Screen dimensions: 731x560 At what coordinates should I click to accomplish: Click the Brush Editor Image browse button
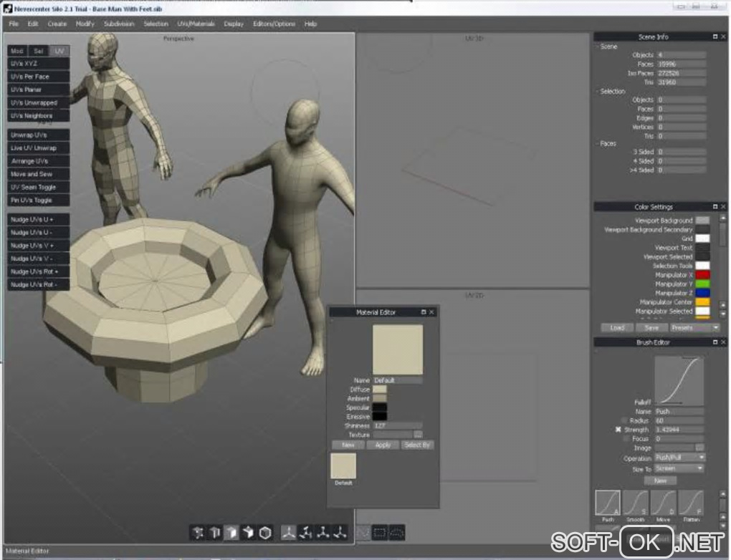(700, 448)
